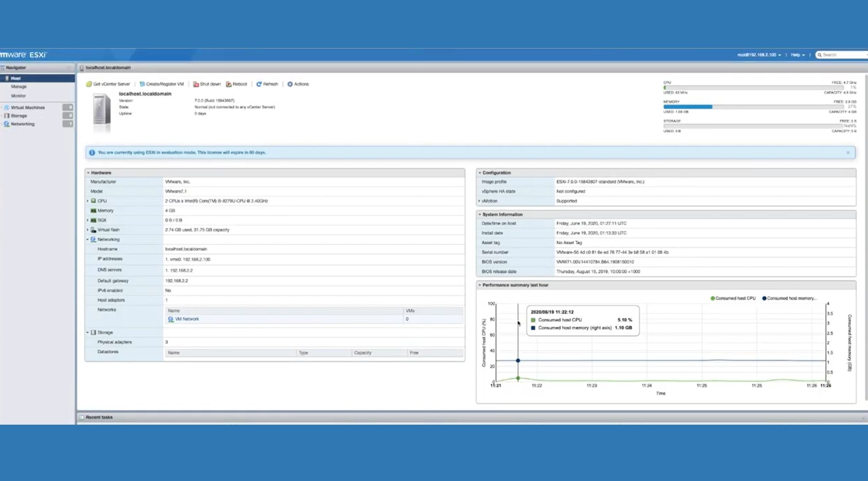Click the Virtual Machines icon in Navigator

coord(6,108)
